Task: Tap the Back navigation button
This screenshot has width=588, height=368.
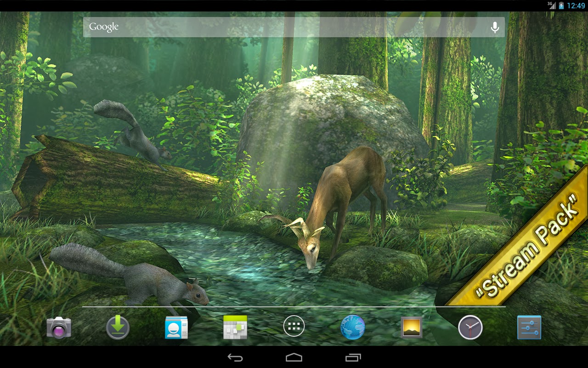Action: (x=235, y=357)
